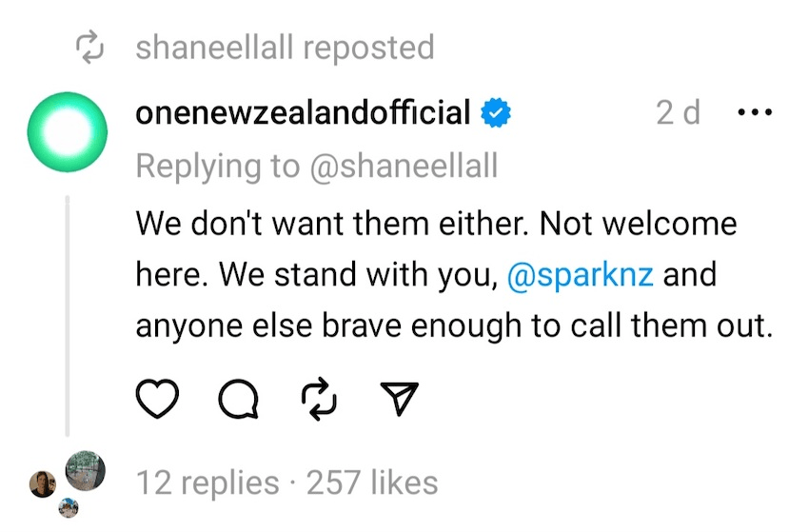Click the repost icon beside "shaneellall reposted"

click(89, 48)
